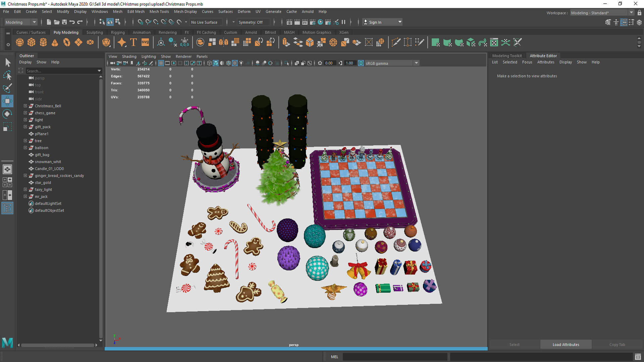This screenshot has height=362, width=644.
Task: Create a polygon sphere from the shelf
Action: click(x=20, y=42)
